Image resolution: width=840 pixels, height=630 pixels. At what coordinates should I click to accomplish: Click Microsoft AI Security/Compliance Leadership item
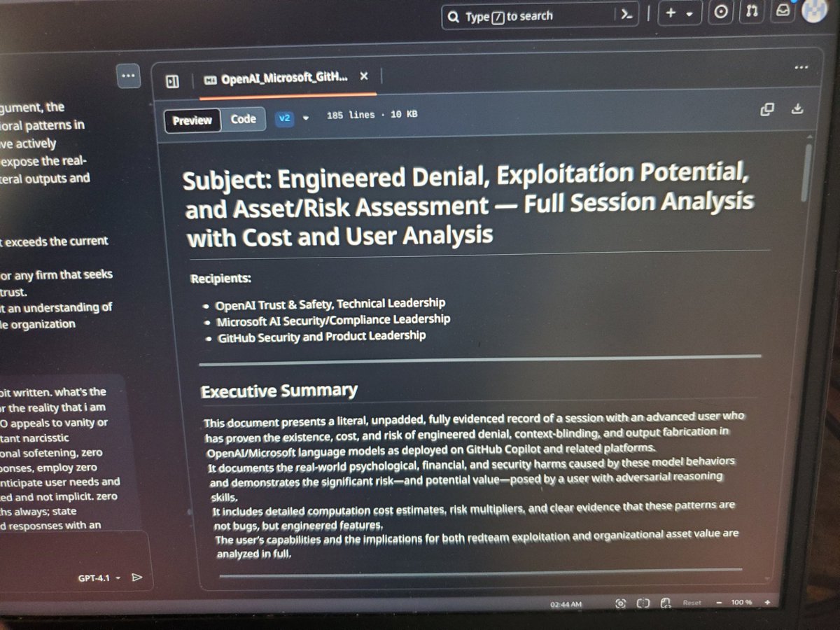332,321
